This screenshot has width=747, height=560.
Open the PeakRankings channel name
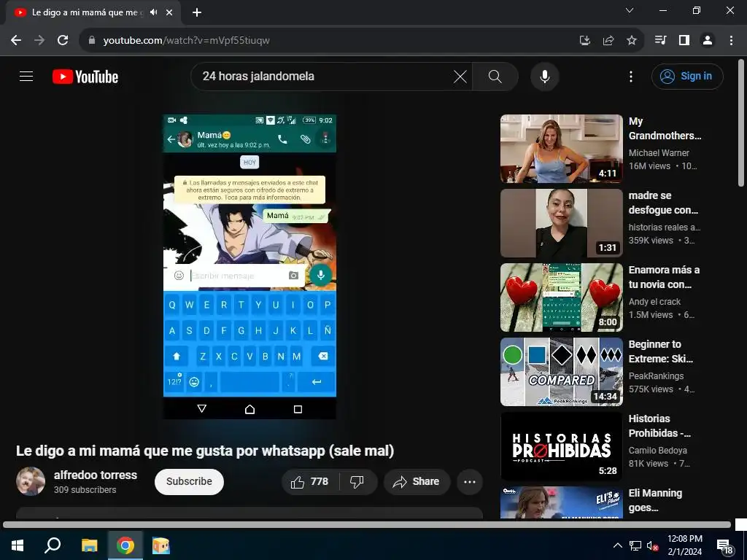656,376
